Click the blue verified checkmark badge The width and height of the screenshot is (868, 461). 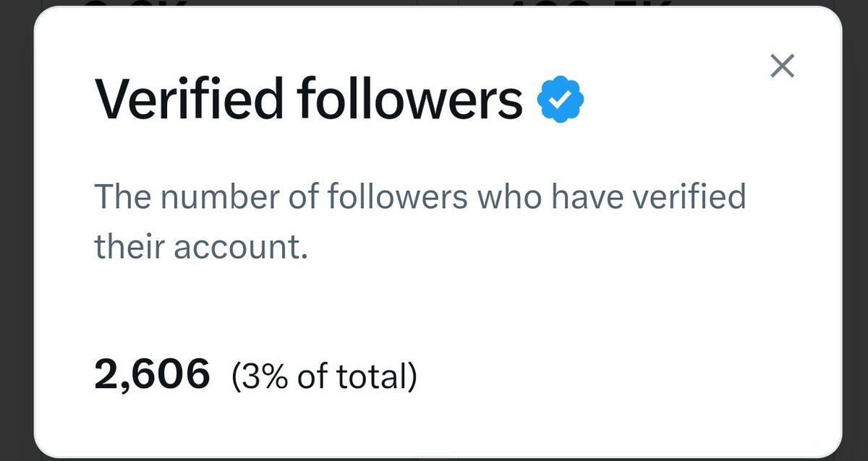tap(561, 100)
